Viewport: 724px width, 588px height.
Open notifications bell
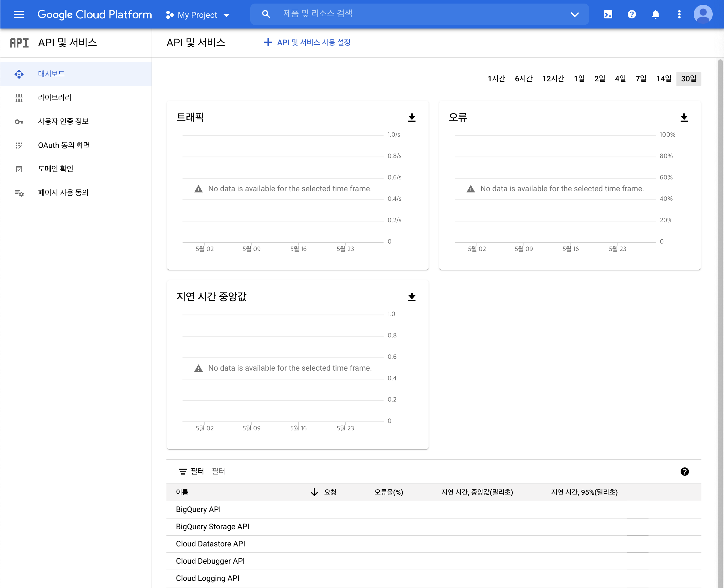pos(655,14)
